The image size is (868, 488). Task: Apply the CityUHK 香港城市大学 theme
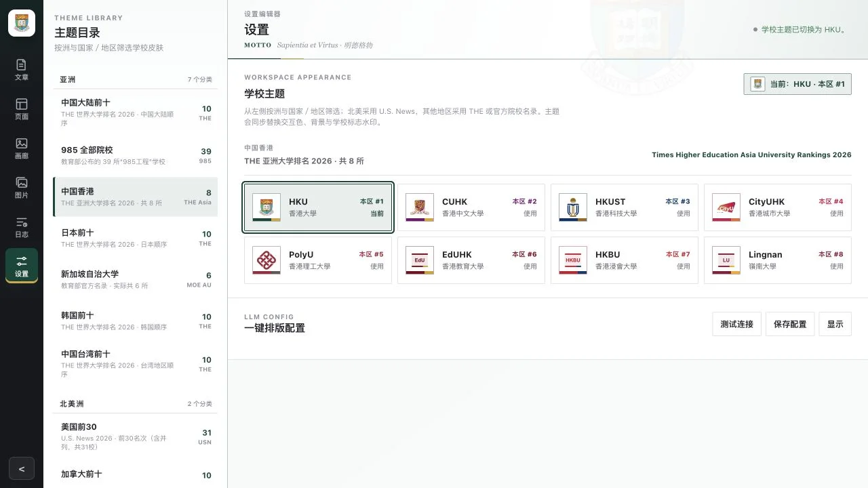click(778, 207)
